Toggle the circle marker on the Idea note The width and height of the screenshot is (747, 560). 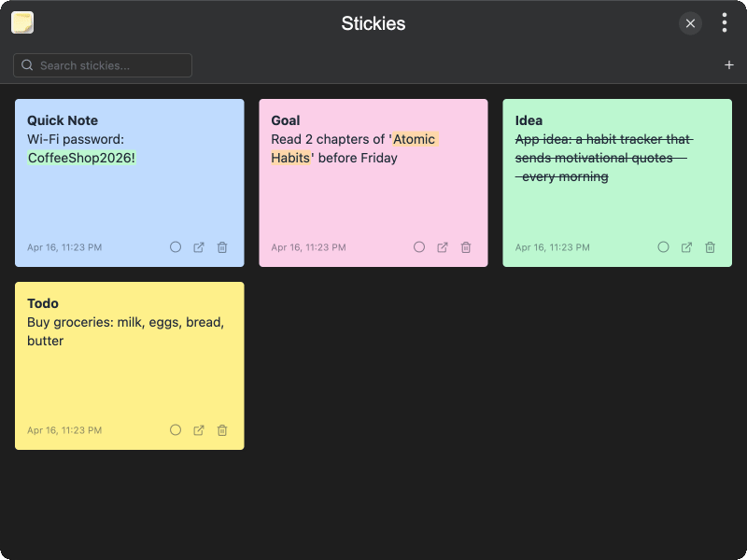pyautogui.click(x=663, y=247)
